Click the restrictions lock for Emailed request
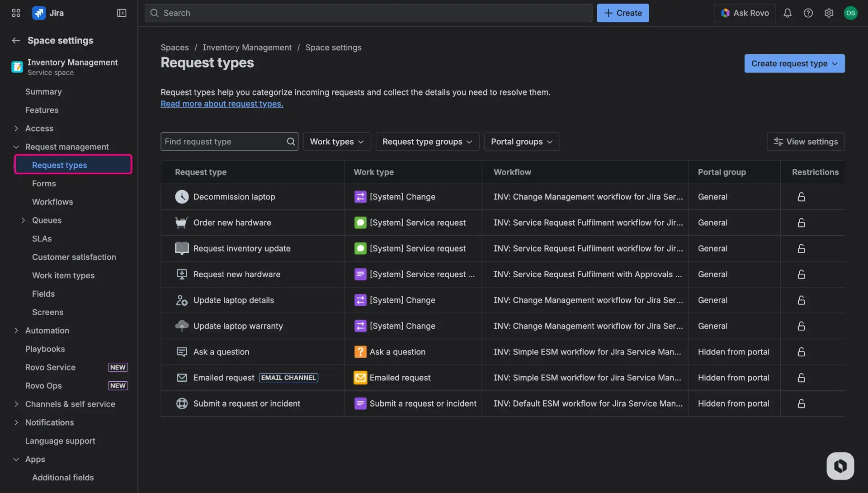This screenshot has height=493, width=868. [x=801, y=378]
